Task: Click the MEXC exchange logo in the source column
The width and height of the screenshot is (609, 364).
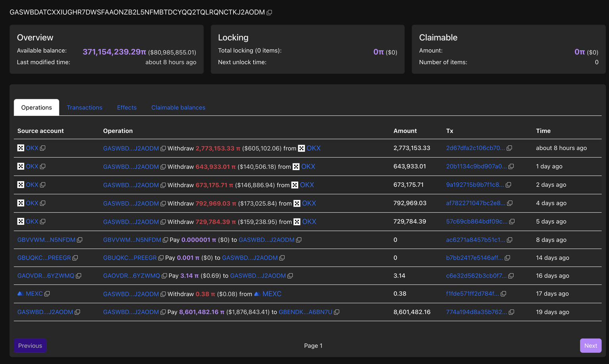Action: (20, 293)
